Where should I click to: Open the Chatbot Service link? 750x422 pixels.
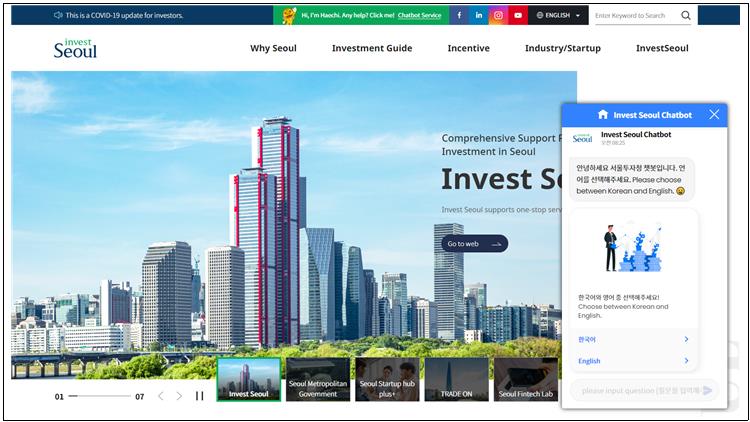419,15
